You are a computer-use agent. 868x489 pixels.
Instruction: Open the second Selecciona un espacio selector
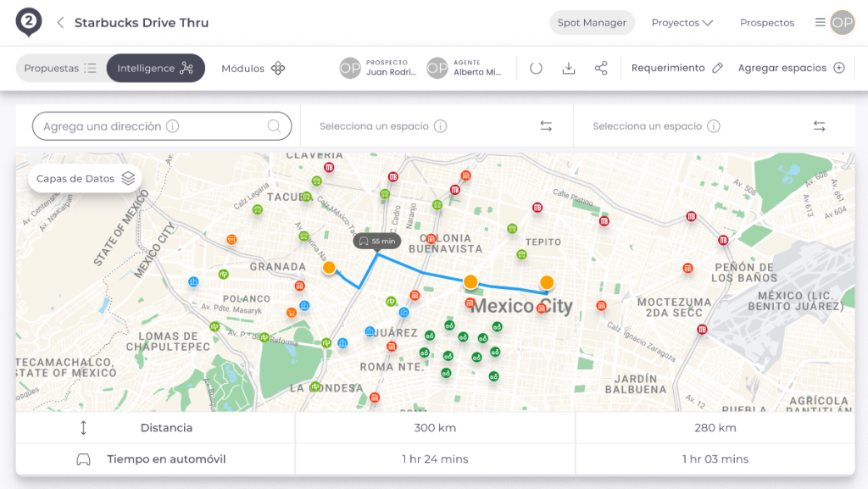coord(714,126)
